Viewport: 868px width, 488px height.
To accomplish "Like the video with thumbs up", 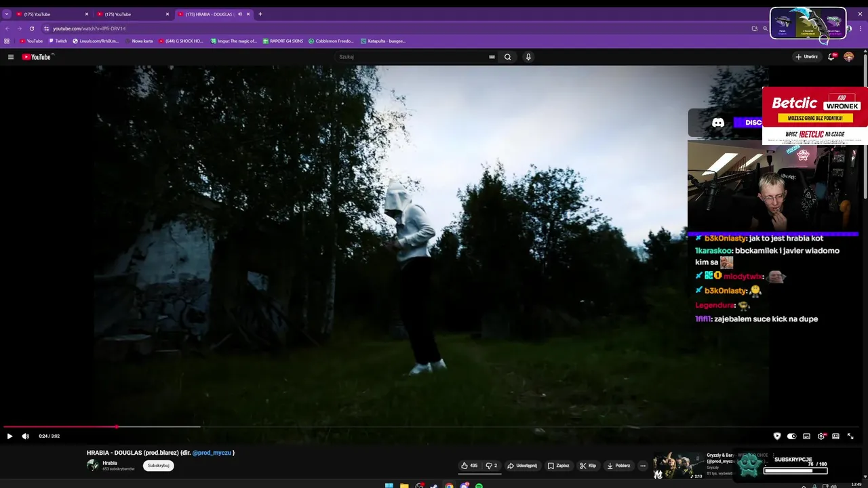I will [x=469, y=466].
